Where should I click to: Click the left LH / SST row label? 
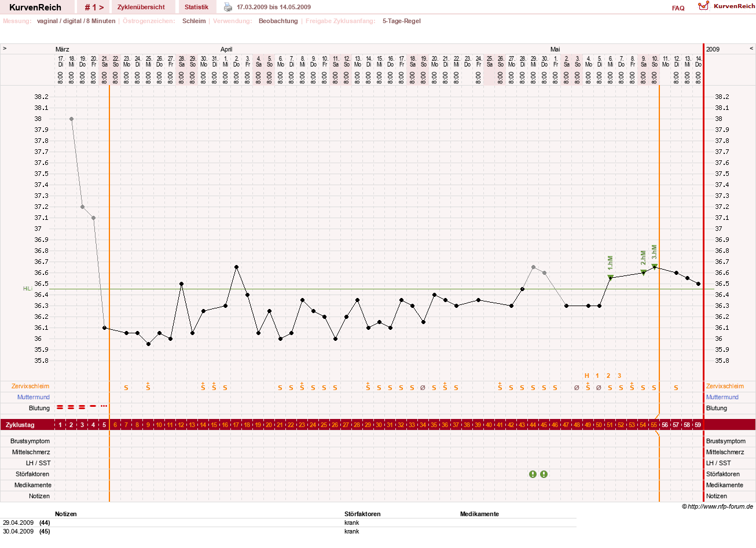click(38, 463)
